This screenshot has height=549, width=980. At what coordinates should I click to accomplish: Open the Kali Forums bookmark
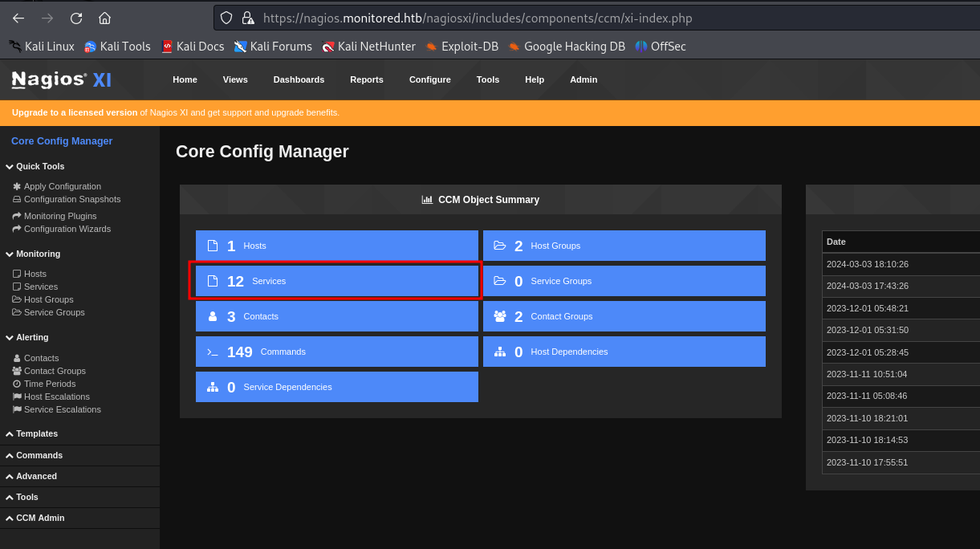pos(273,47)
